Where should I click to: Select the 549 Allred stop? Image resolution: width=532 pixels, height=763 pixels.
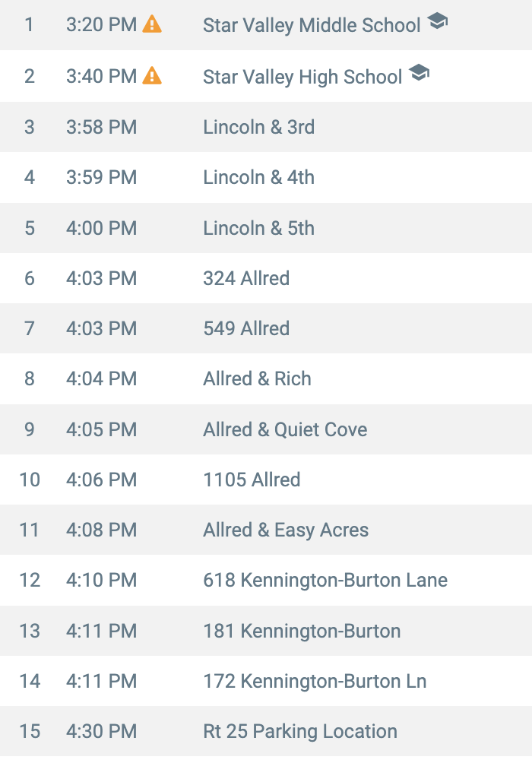[x=246, y=328]
